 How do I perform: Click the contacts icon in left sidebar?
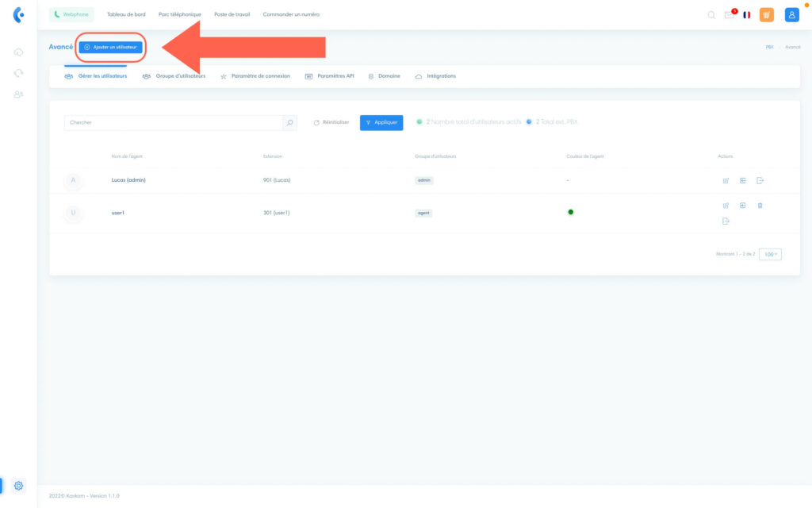point(18,94)
